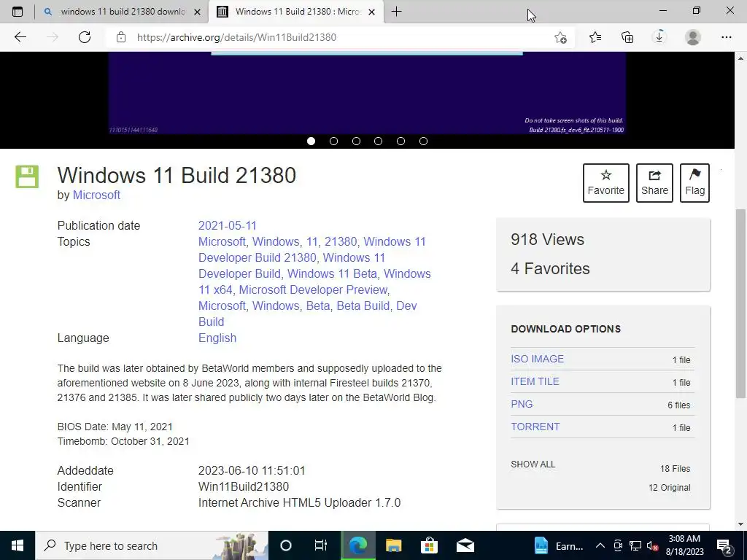The width and height of the screenshot is (747, 560).
Task: Open the Beta Build topic link
Action: (x=363, y=306)
